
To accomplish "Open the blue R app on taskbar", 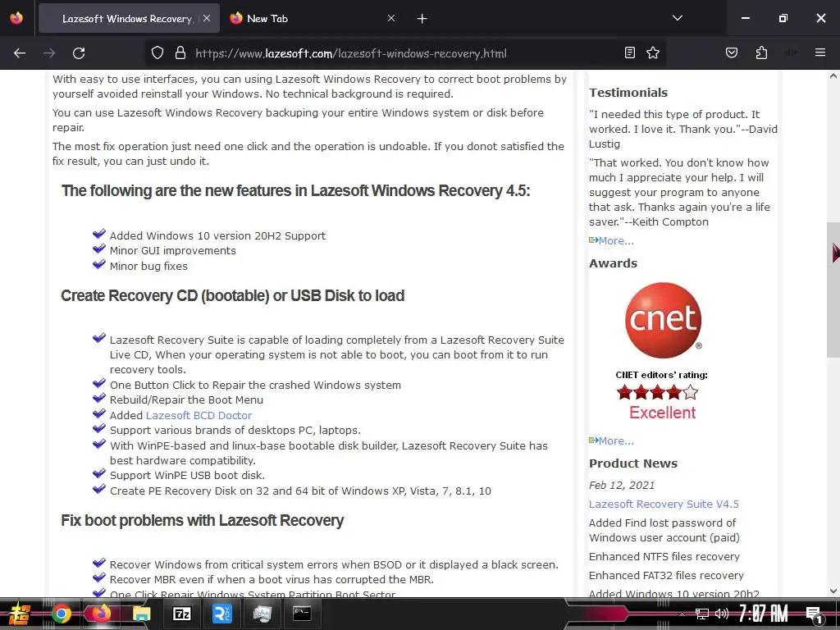I will [221, 614].
